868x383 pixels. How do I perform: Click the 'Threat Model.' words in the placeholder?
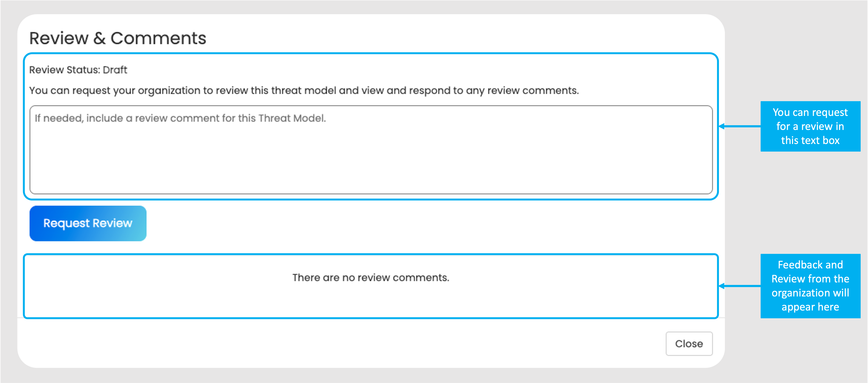point(292,118)
